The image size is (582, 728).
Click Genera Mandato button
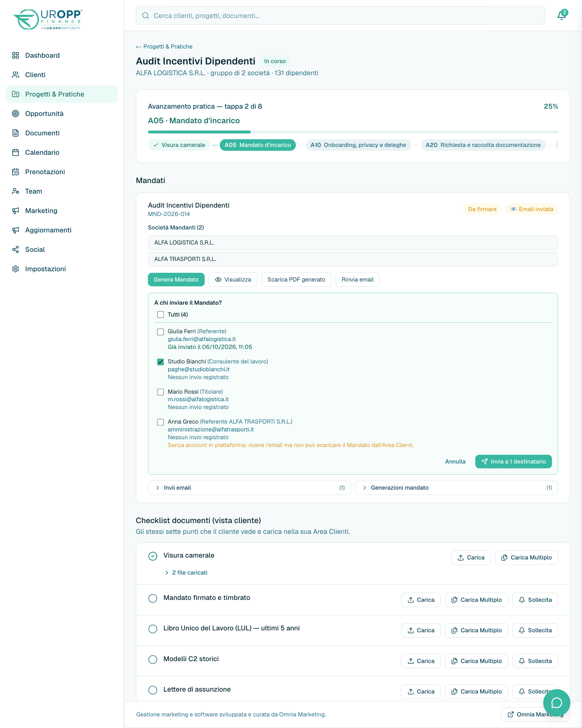176,280
